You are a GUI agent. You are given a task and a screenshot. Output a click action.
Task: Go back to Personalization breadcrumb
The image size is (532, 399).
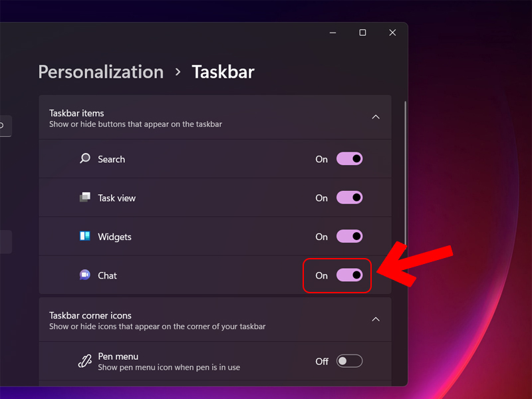(101, 72)
